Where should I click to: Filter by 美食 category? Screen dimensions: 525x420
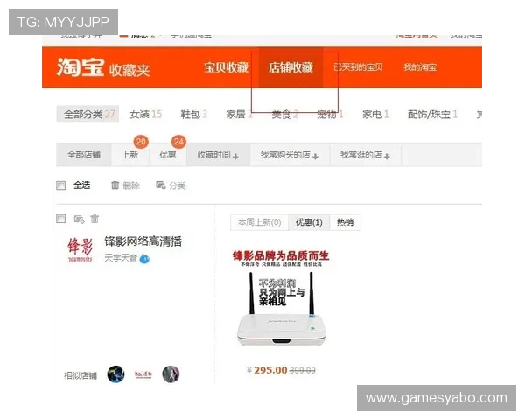click(284, 115)
